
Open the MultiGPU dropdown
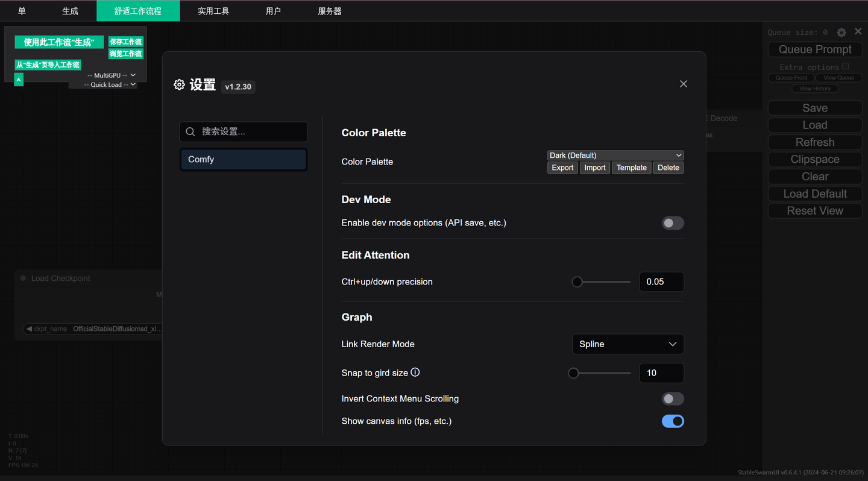(112, 75)
